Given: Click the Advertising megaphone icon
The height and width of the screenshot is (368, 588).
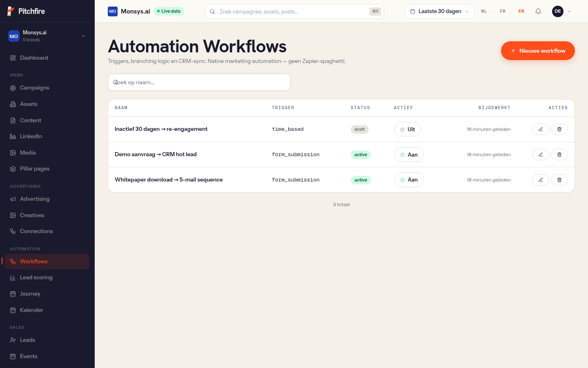Looking at the screenshot, I should [x=13, y=199].
